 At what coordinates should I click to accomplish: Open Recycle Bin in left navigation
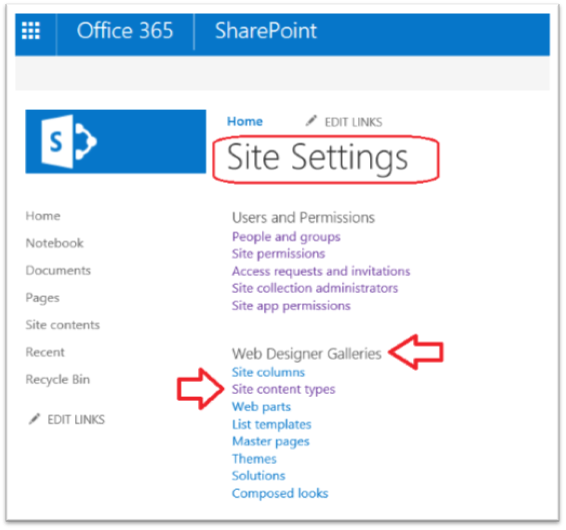pyautogui.click(x=58, y=379)
